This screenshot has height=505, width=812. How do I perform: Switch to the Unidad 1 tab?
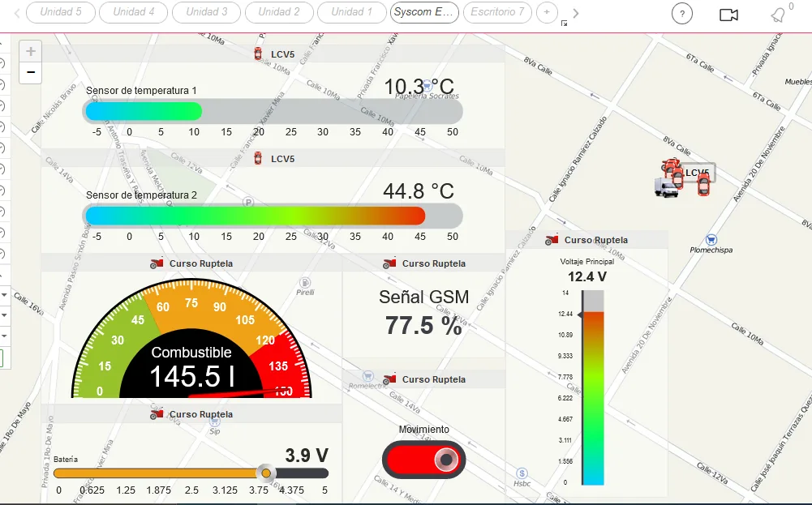[x=351, y=12]
